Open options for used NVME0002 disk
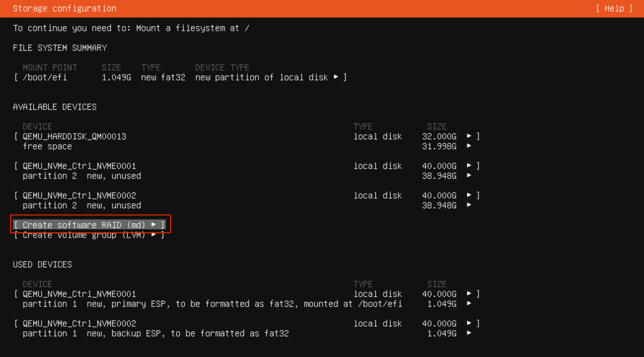 [470, 323]
